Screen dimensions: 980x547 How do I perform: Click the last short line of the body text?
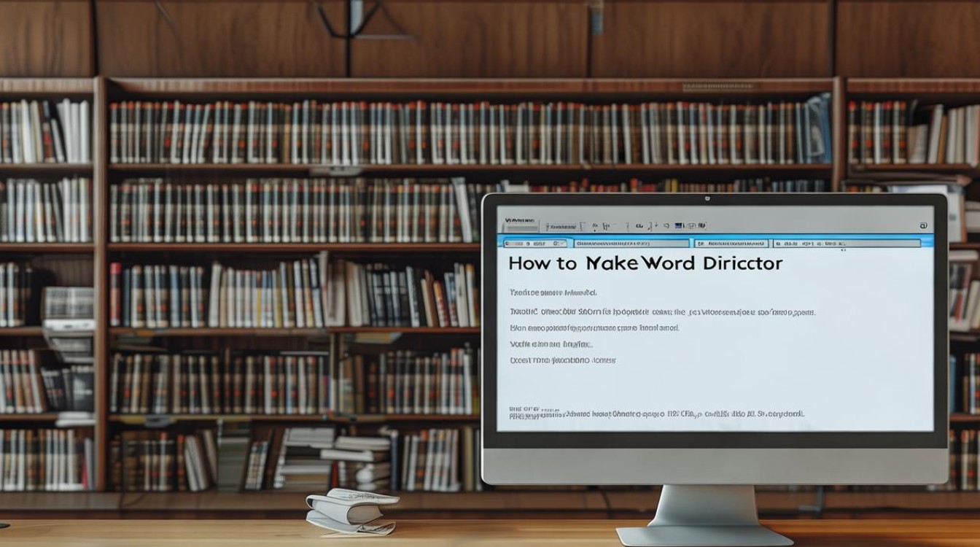(x=561, y=360)
